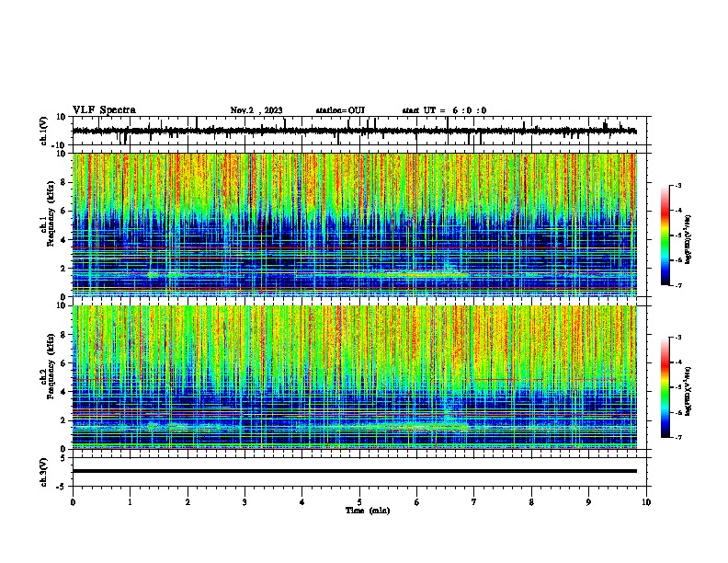
Task: Click the ch.2 spectrogram plot
Action: [x=355, y=377]
